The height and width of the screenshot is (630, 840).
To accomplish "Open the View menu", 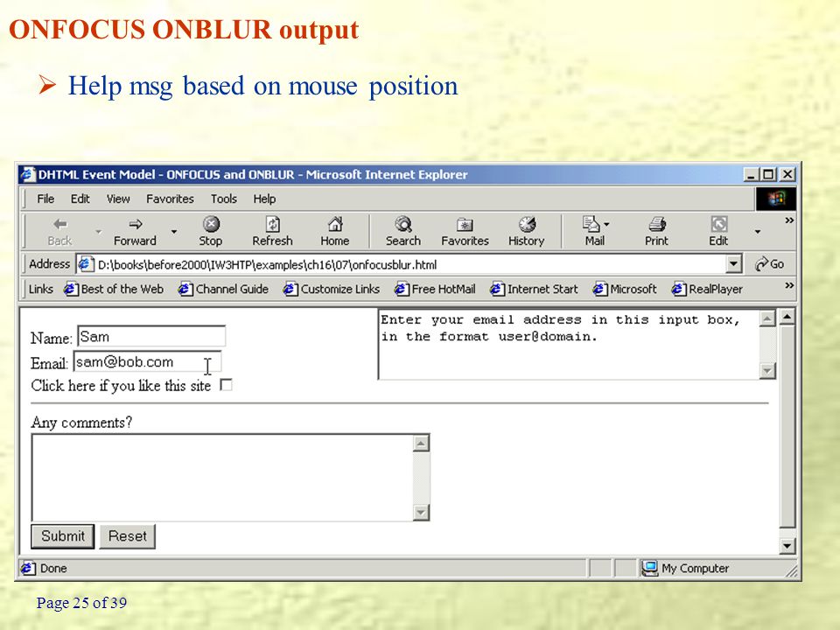I will point(118,199).
